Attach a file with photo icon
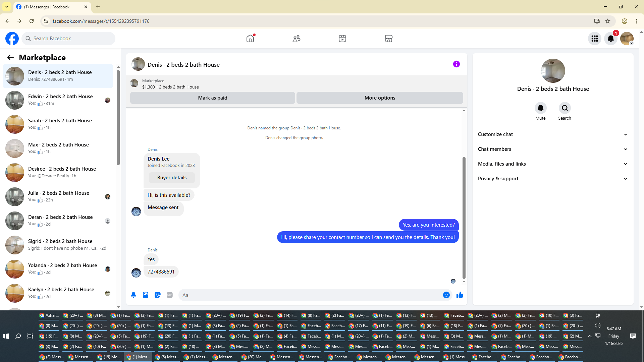This screenshot has height=362, width=644. click(146, 295)
